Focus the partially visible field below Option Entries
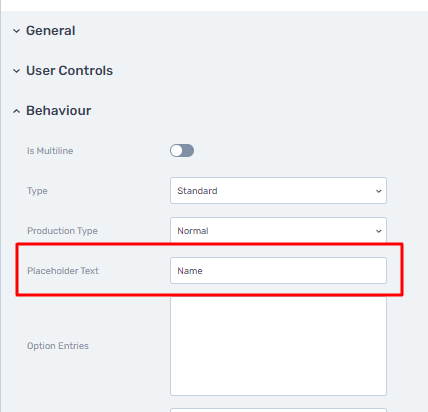Viewport: 428px width, 412px height. point(278,410)
